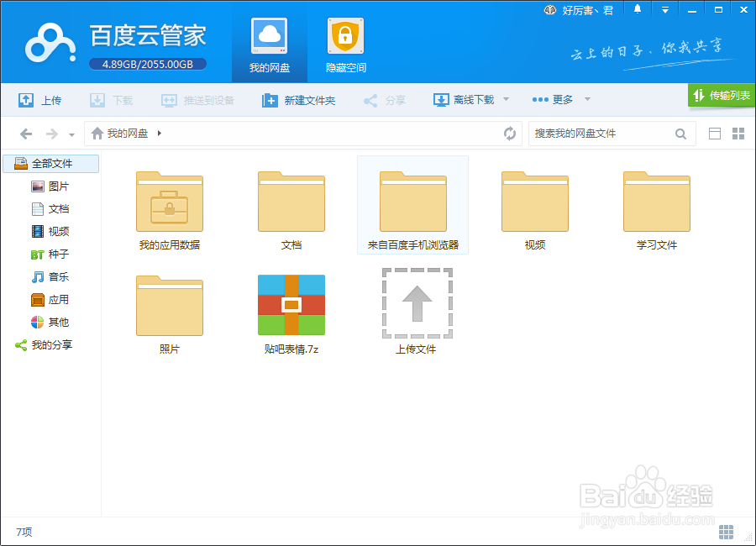Expand the 更多 dropdown arrow

point(587,99)
